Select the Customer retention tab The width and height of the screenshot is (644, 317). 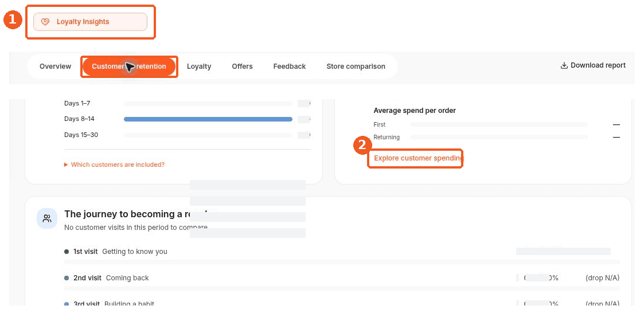pyautogui.click(x=129, y=66)
